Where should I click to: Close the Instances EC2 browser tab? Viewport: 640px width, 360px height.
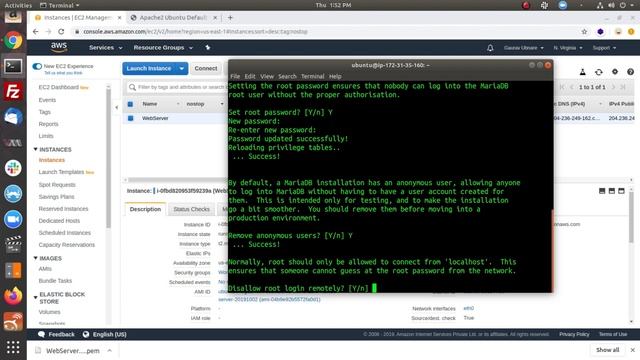(120, 18)
